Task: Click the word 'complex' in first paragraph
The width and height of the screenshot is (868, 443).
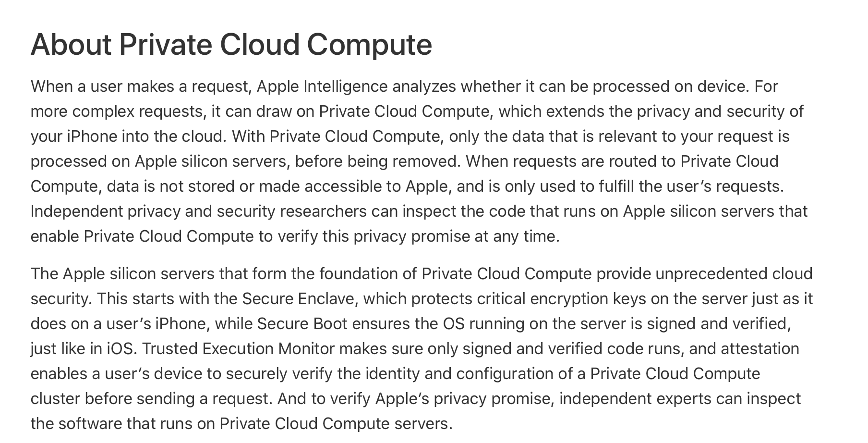Action: coord(103,111)
